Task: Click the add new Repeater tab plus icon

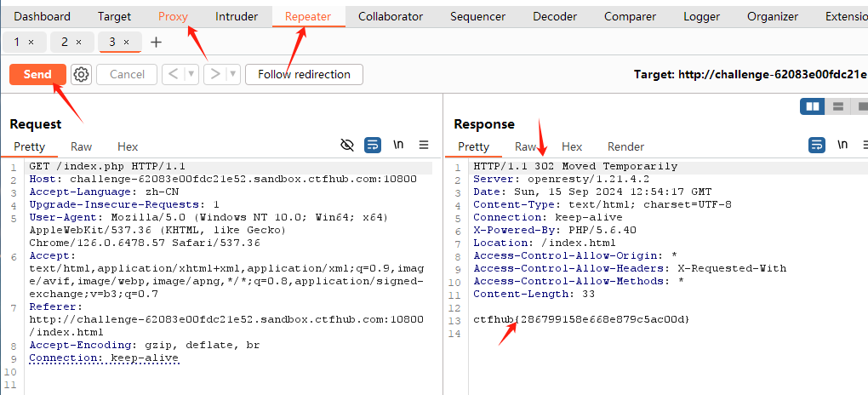Action: click(156, 42)
